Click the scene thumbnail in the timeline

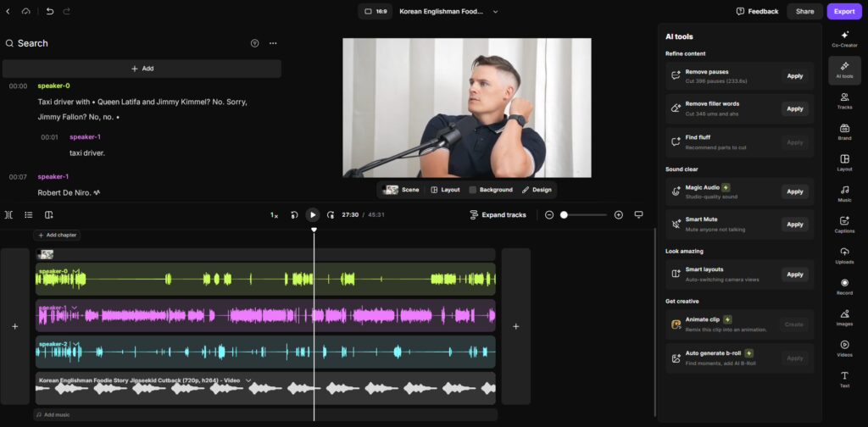(x=45, y=254)
